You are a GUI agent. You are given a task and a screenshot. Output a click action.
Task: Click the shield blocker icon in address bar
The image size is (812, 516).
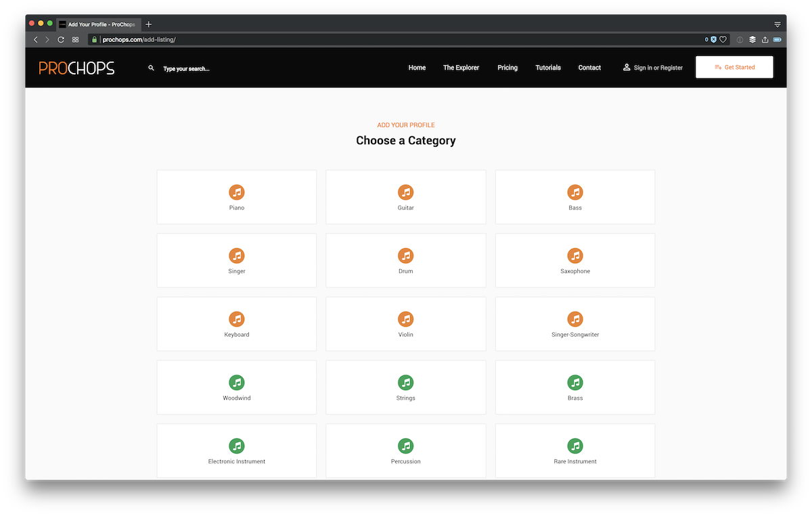pyautogui.click(x=713, y=40)
